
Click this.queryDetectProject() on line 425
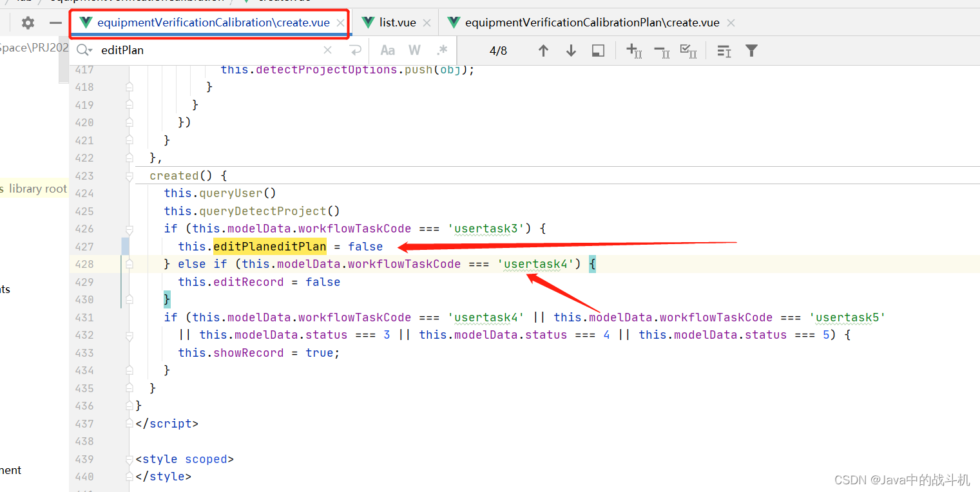(251, 211)
